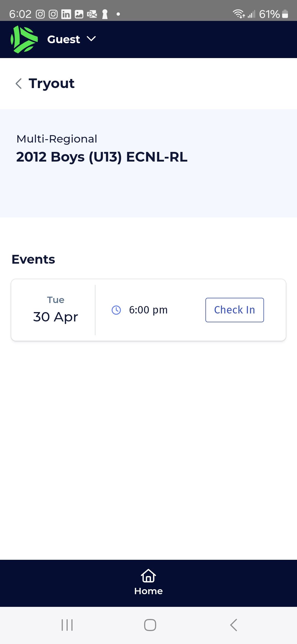Tap the battery 61% indicator

click(x=274, y=14)
